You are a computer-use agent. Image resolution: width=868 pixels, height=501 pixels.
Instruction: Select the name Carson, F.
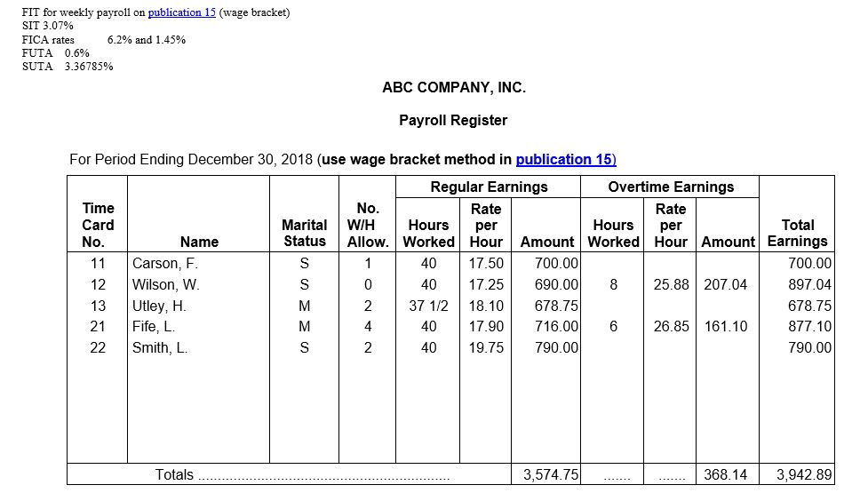165,264
